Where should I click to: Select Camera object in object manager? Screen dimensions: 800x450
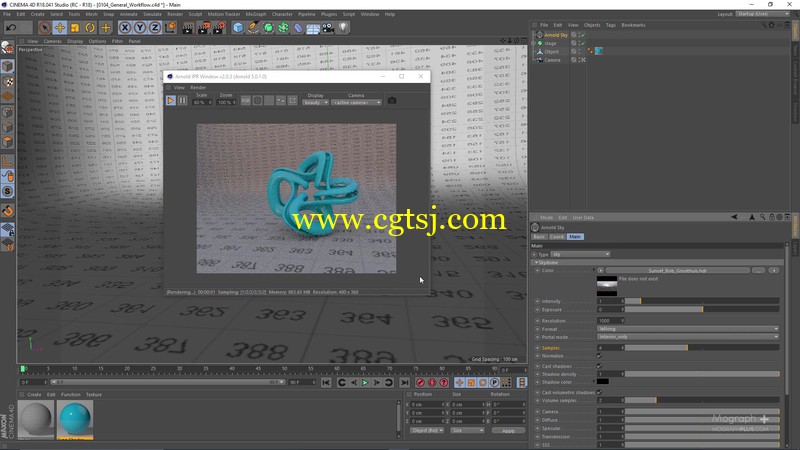[552, 60]
